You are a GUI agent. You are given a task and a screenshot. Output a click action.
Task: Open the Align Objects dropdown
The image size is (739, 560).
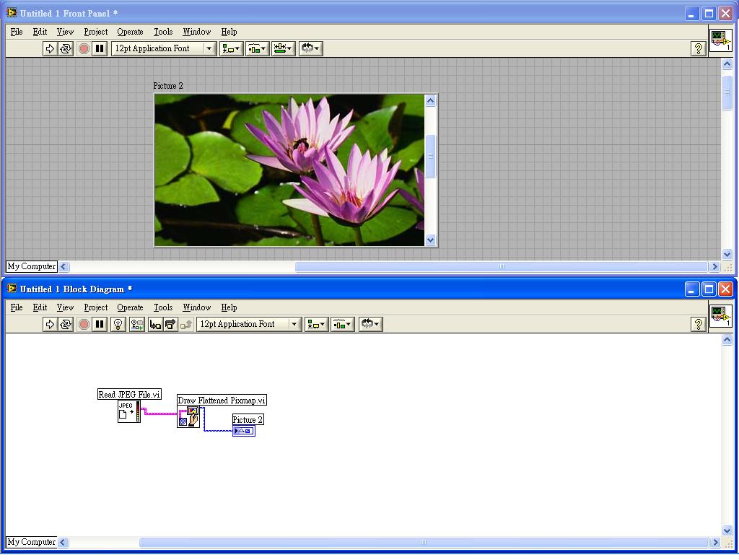click(229, 48)
